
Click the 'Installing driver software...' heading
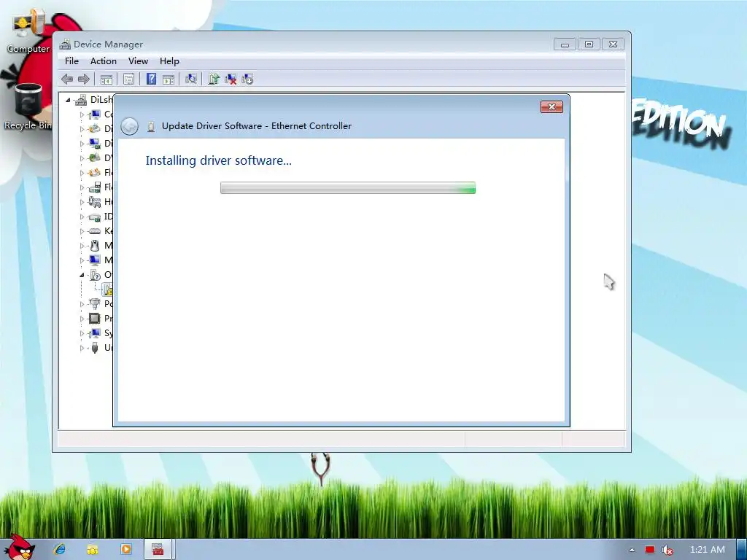pyautogui.click(x=219, y=160)
